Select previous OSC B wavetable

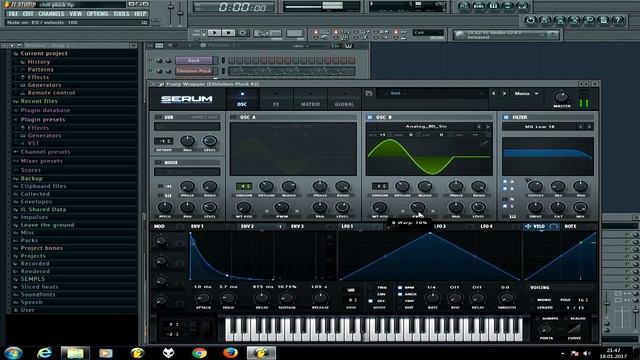coord(479,127)
